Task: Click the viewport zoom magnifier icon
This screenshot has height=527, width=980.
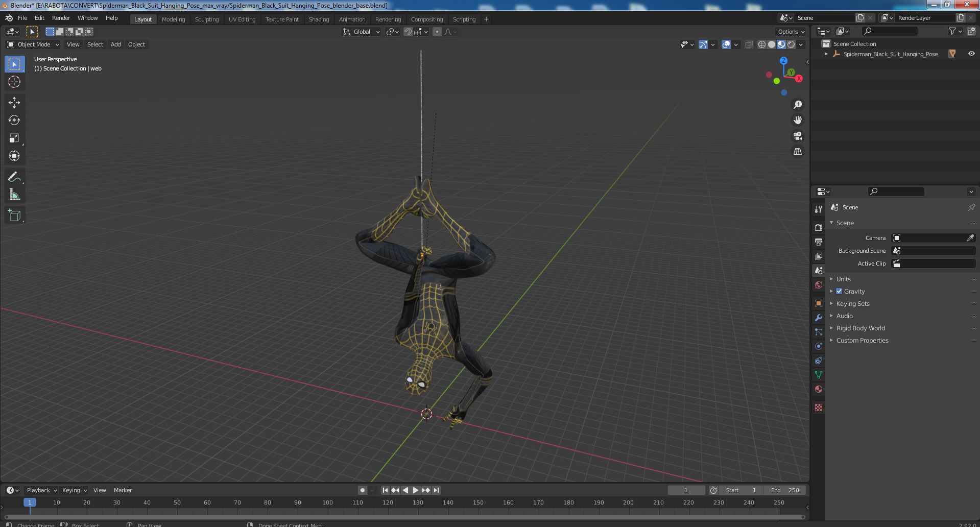Action: [x=797, y=105]
